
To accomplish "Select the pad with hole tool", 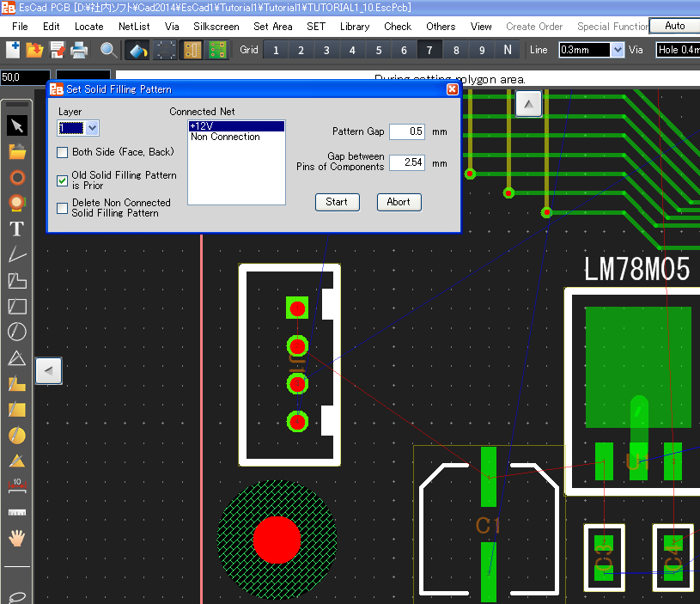I will click(x=17, y=203).
